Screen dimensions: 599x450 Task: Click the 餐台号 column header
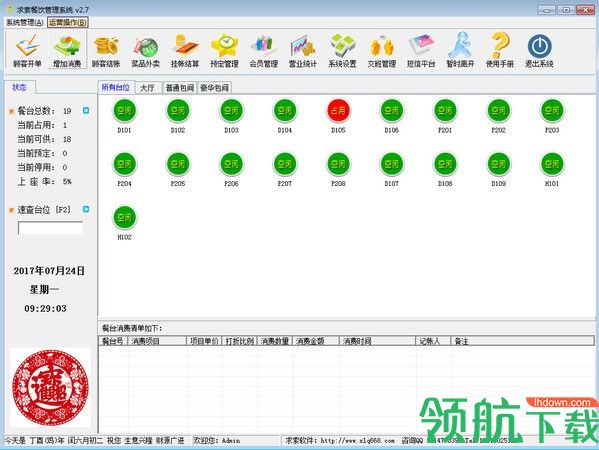click(113, 341)
